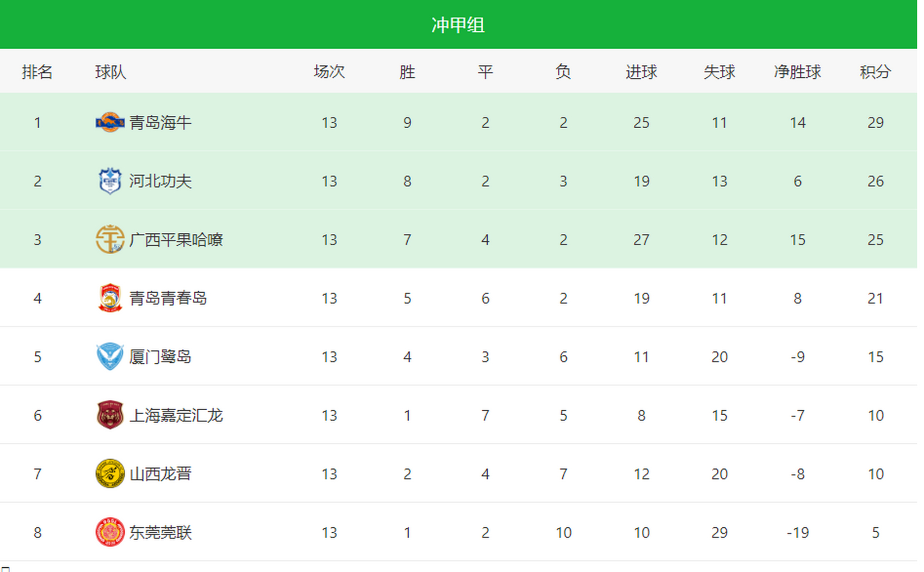
Task: Select 河北功夫 team name
Action: pyautogui.click(x=160, y=181)
